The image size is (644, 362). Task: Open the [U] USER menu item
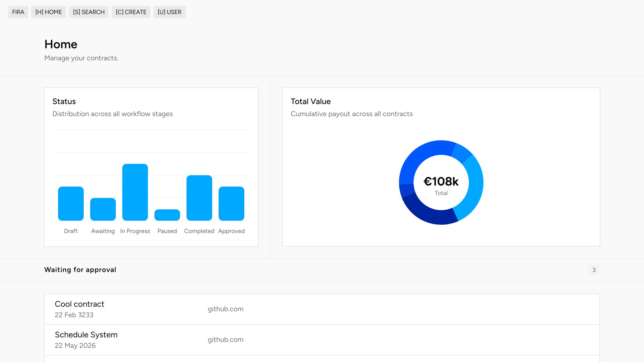170,12
